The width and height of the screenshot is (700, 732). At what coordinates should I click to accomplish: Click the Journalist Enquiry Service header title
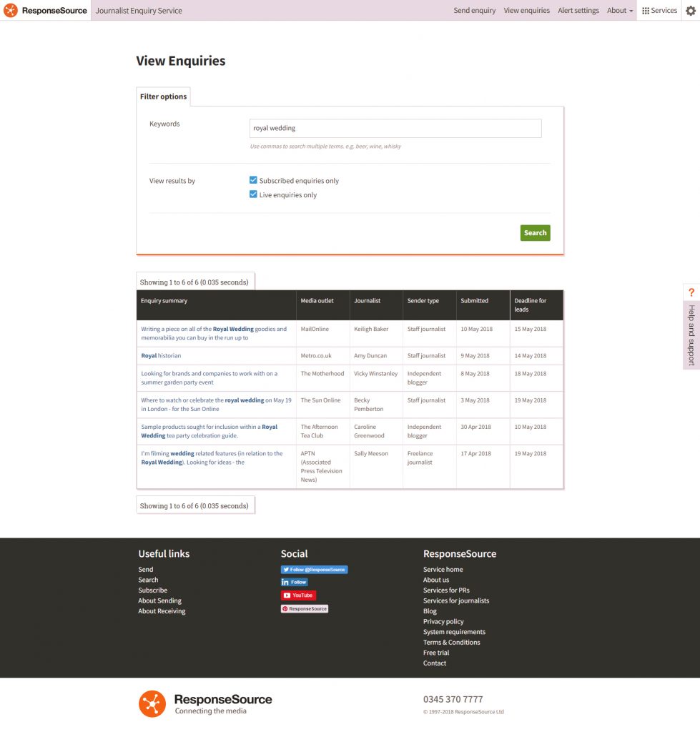pos(139,10)
